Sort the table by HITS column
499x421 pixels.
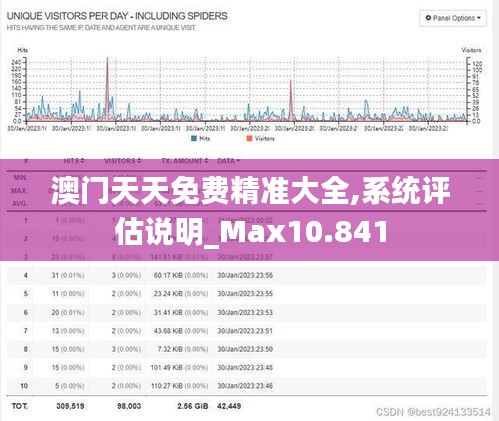click(x=74, y=161)
